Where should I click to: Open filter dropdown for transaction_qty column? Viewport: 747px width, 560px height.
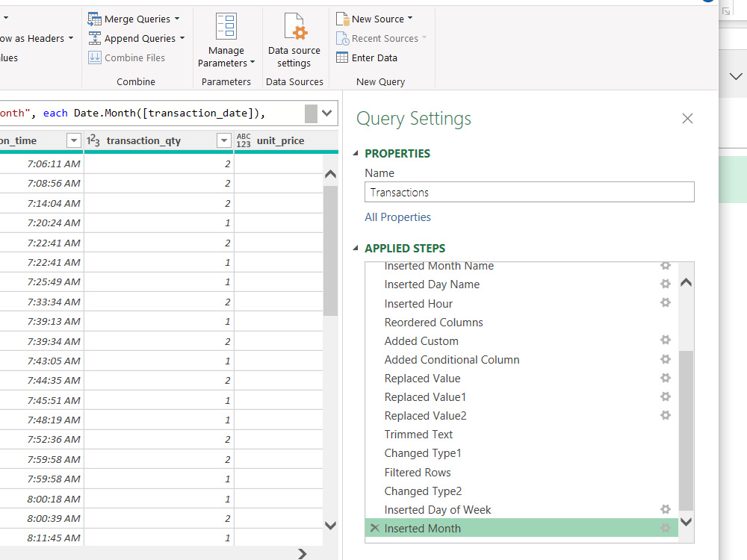point(224,140)
